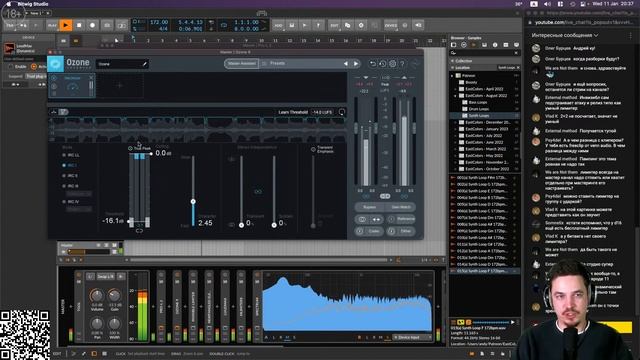Click the Ozone undo icon
This screenshot has height=360, width=640.
pos(372,64)
